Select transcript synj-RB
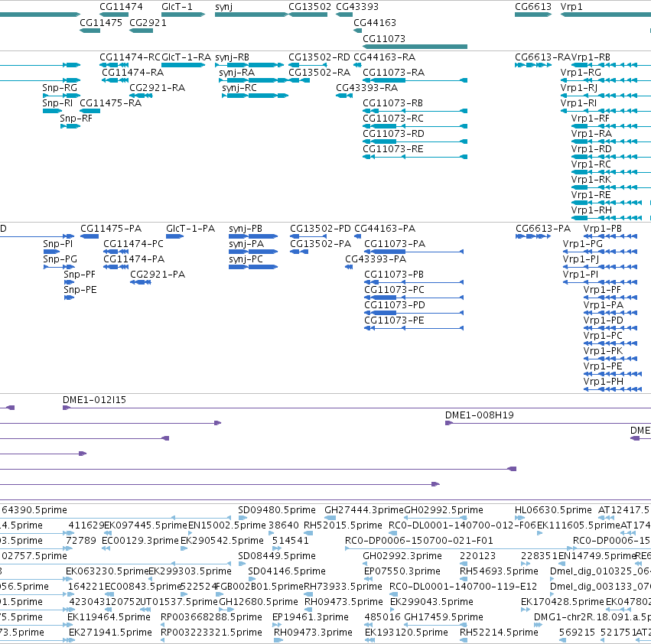Viewport: 651px width, 644px height. click(x=249, y=65)
